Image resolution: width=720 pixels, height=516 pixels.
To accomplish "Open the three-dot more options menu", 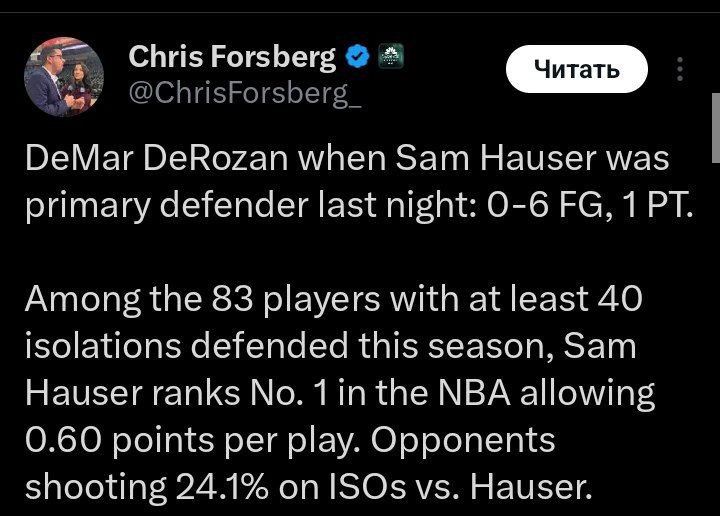I will click(x=680, y=69).
